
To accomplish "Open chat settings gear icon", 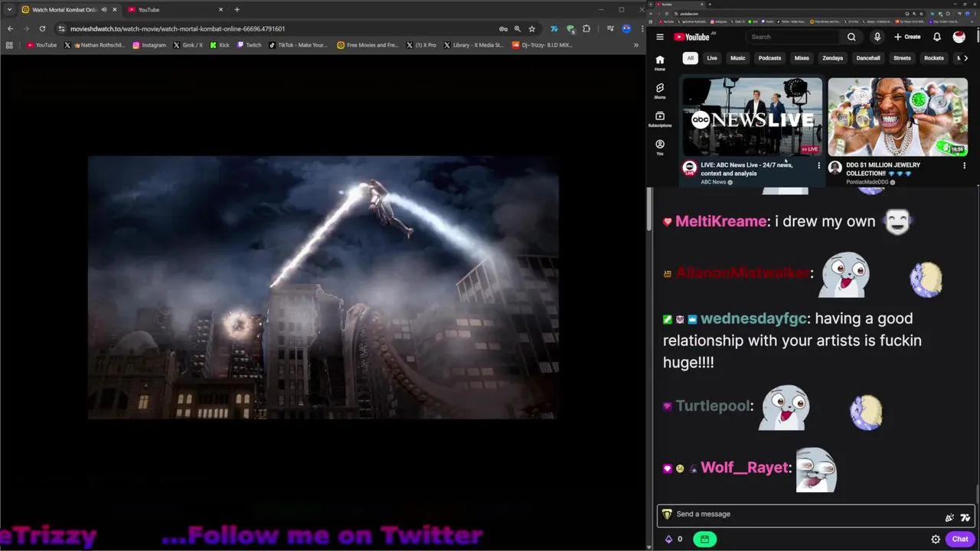I will (936, 539).
